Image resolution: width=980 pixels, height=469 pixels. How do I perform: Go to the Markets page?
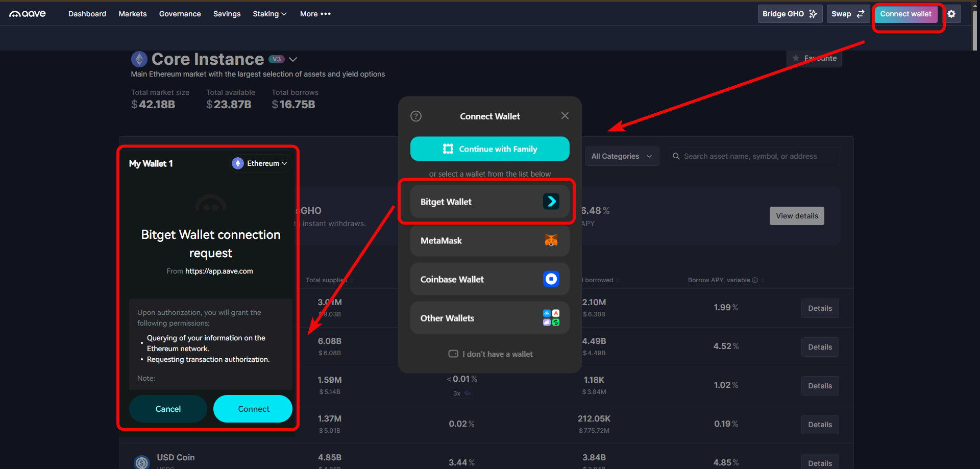tap(132, 14)
